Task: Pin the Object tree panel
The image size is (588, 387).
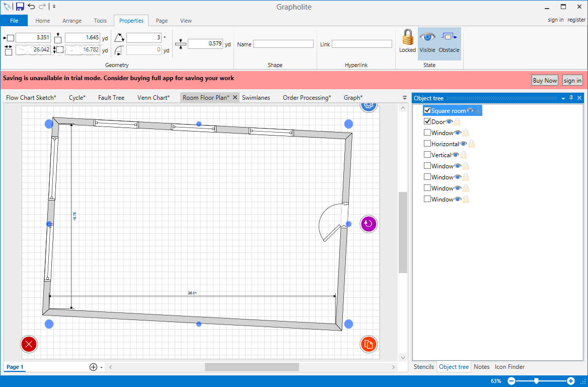Action: pyautogui.click(x=571, y=98)
